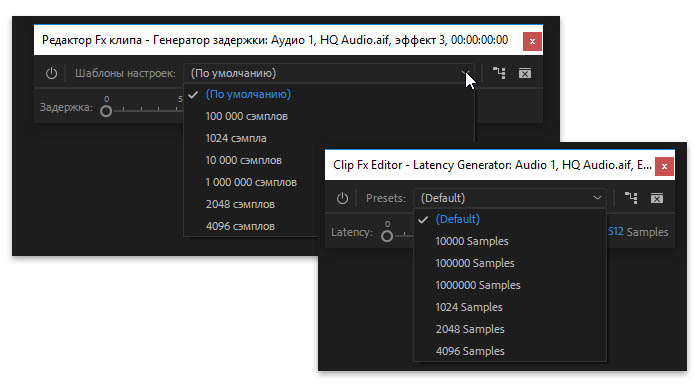Open channel map icon in Clip Fx Editor
This screenshot has width=700, height=386.
[631, 198]
